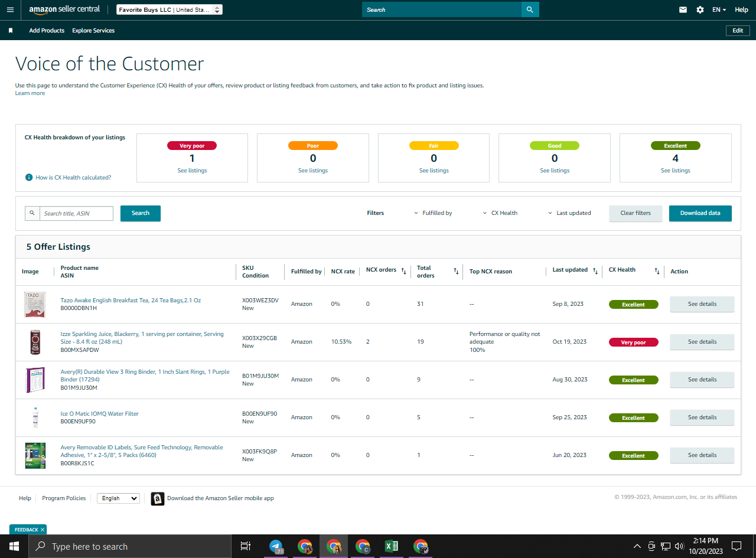Open the hamburger navigation menu
This screenshot has height=558, width=756.
pyautogui.click(x=10, y=9)
